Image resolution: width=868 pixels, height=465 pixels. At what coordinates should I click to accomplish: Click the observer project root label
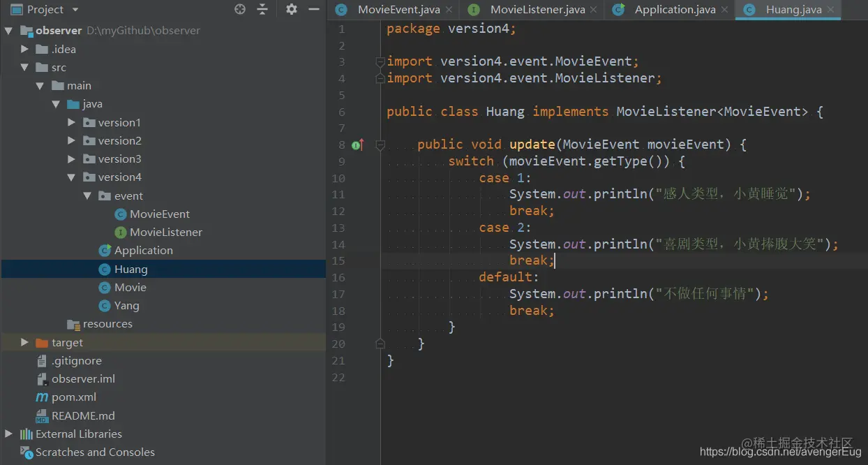click(59, 31)
